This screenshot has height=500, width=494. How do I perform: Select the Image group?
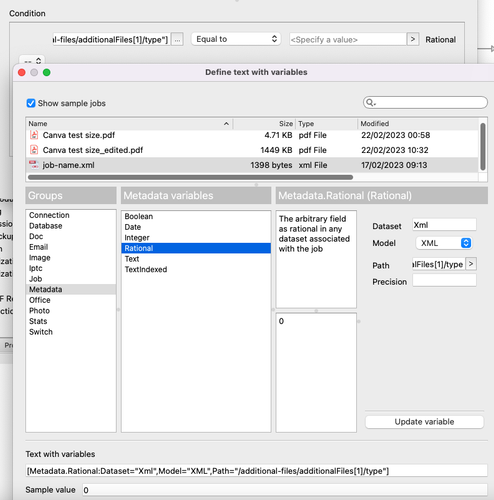click(71, 258)
